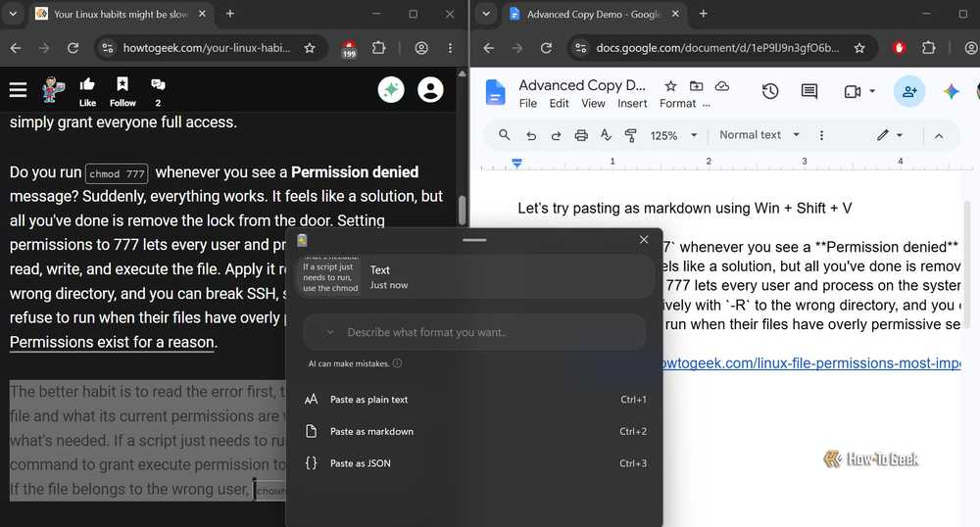Open the Permissions exist for a reason link
The image size is (980, 527).
point(113,342)
